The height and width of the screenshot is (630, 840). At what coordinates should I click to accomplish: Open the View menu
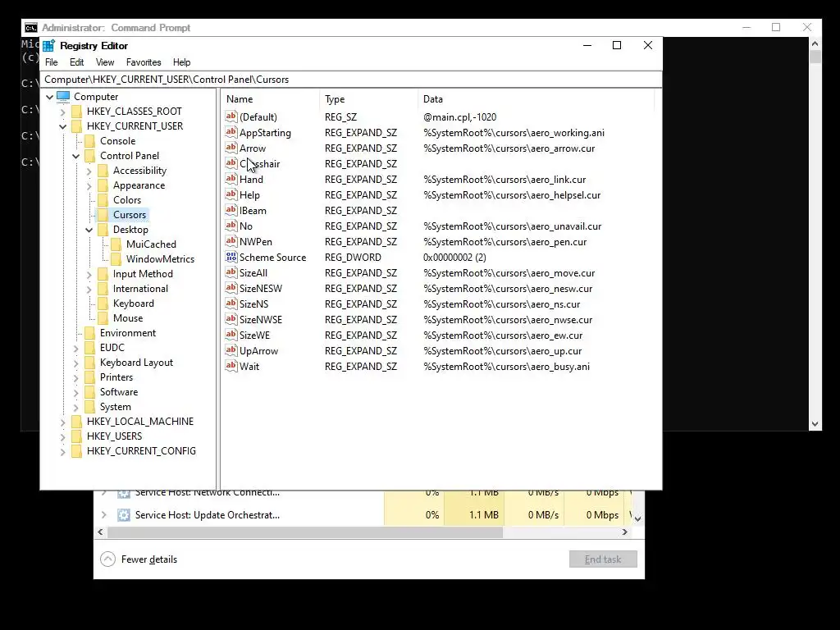105,62
